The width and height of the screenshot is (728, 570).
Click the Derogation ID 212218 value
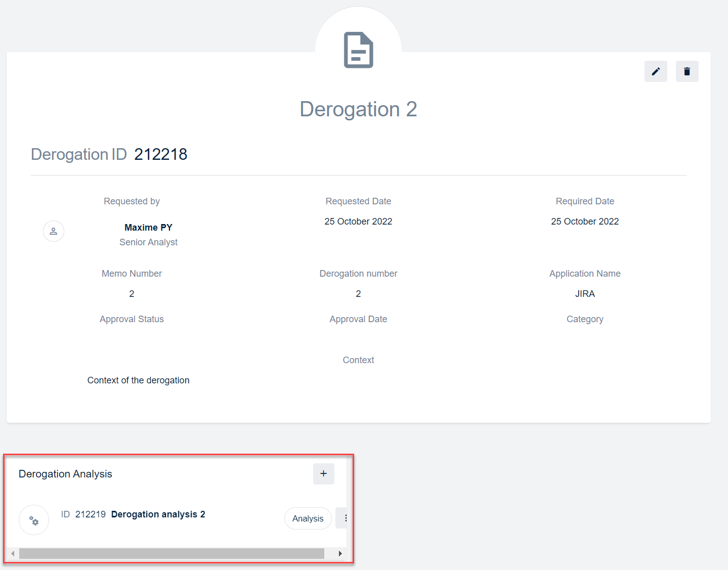[x=160, y=154]
